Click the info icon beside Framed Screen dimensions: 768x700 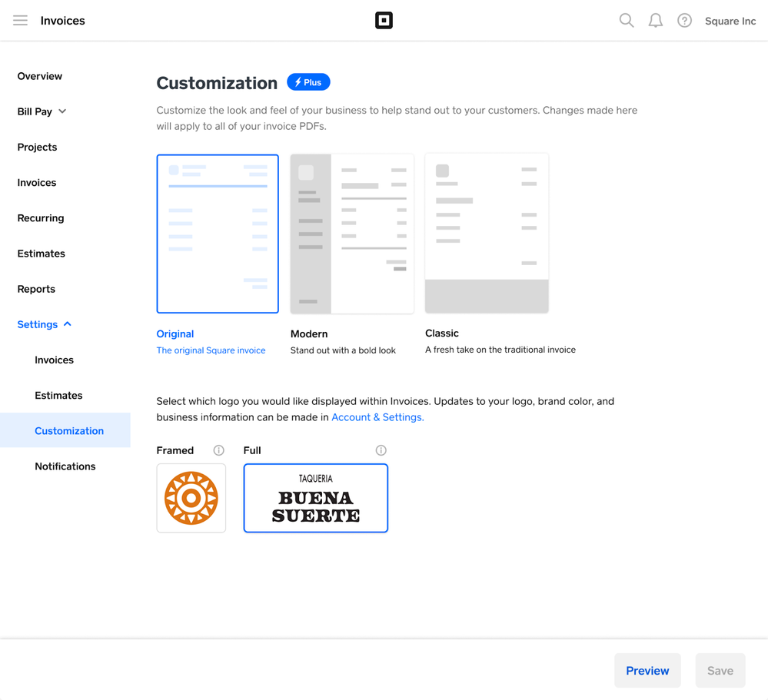(x=218, y=450)
